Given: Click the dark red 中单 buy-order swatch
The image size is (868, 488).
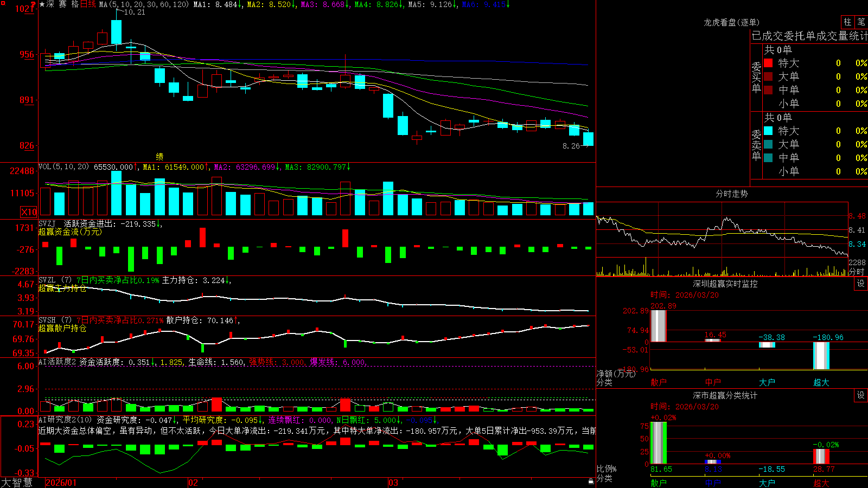Looking at the screenshot, I should point(768,90).
